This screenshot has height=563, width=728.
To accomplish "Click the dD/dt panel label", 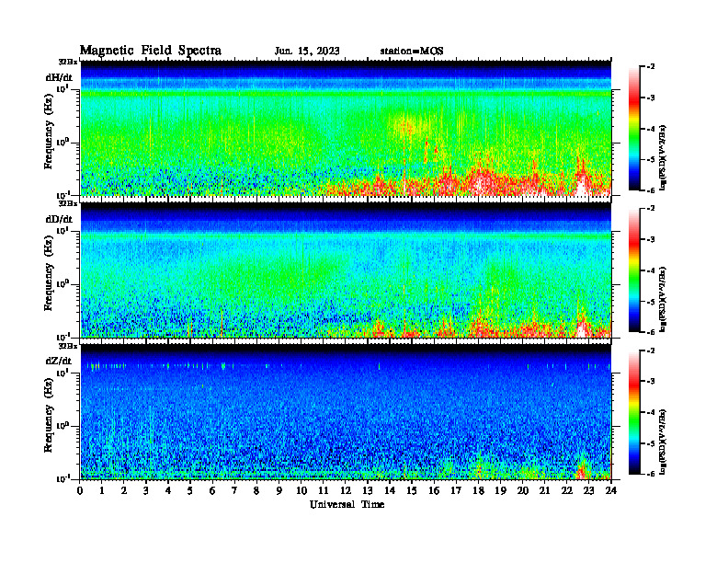I will (59, 219).
